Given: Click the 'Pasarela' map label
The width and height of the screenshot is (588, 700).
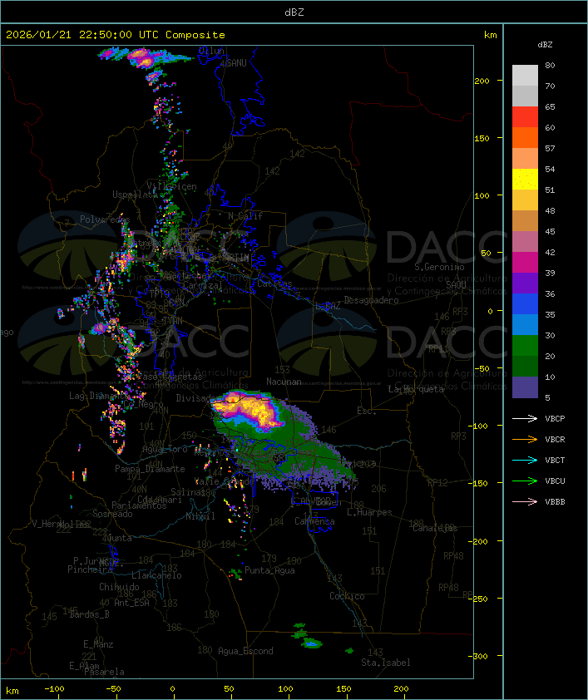Looking at the screenshot, I should click(x=104, y=672).
